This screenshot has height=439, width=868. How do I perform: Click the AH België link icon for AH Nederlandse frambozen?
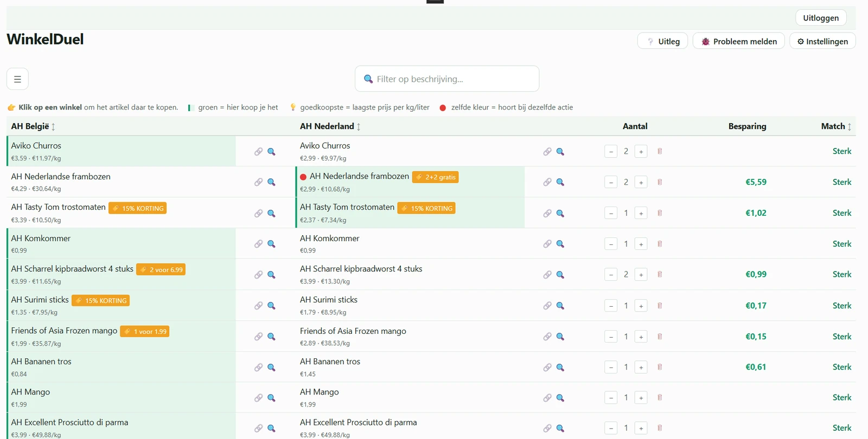[259, 182]
